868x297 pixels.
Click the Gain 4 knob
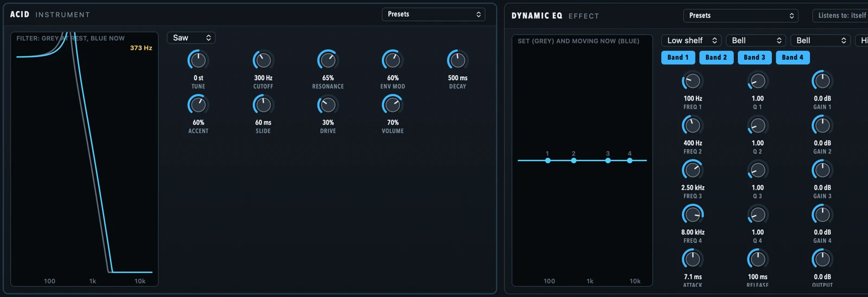pos(822,215)
